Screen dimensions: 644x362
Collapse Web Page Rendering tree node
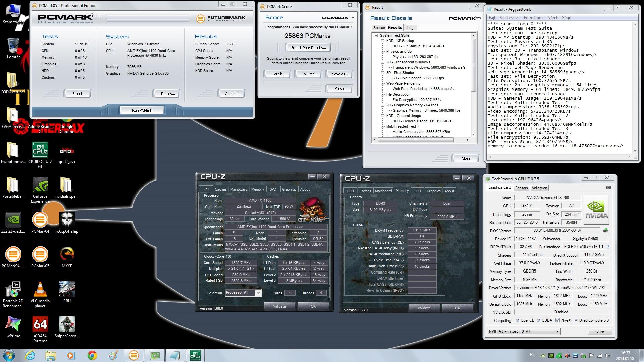click(x=382, y=83)
